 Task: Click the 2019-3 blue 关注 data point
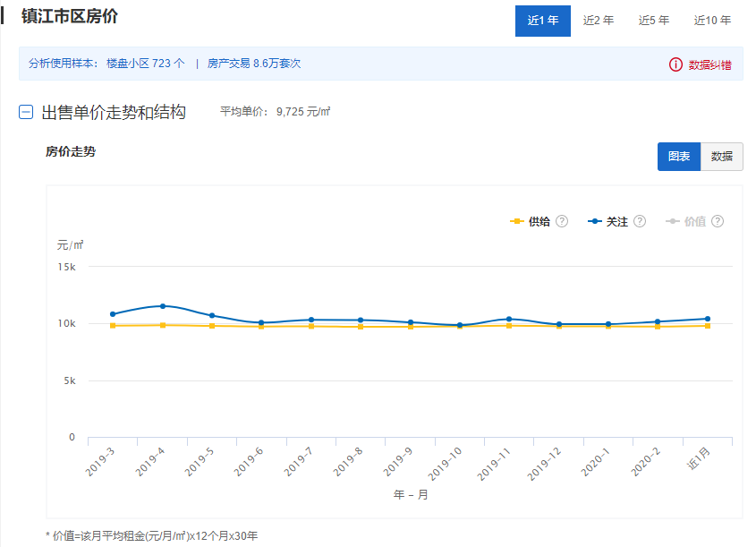[113, 314]
